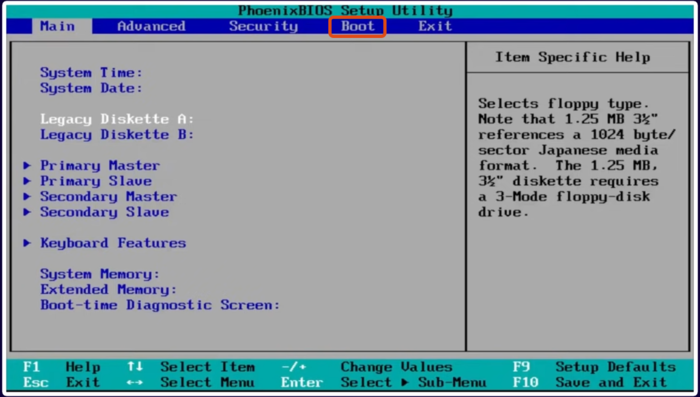
Task: Click the Enter Select Sub-Menu hint
Action: pyautogui.click(x=383, y=383)
